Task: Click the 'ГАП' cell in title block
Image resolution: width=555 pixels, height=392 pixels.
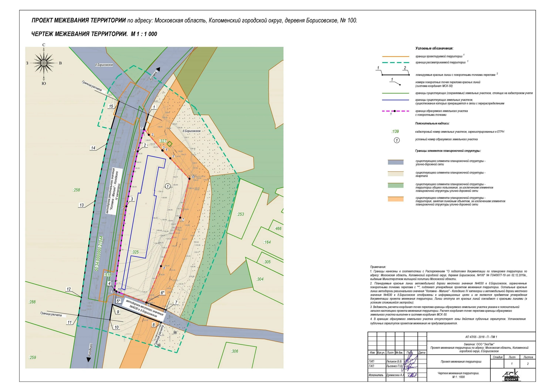Action: [377, 366]
